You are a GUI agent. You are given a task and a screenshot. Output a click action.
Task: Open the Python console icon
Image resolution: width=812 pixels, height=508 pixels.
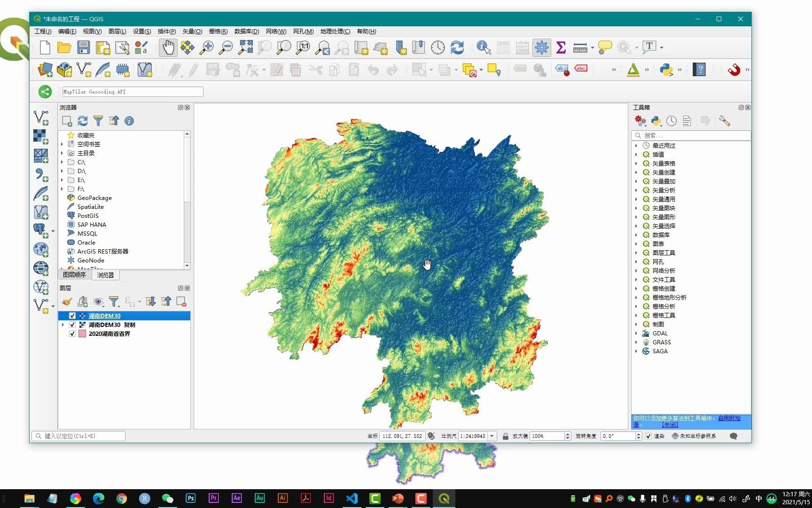click(x=666, y=70)
